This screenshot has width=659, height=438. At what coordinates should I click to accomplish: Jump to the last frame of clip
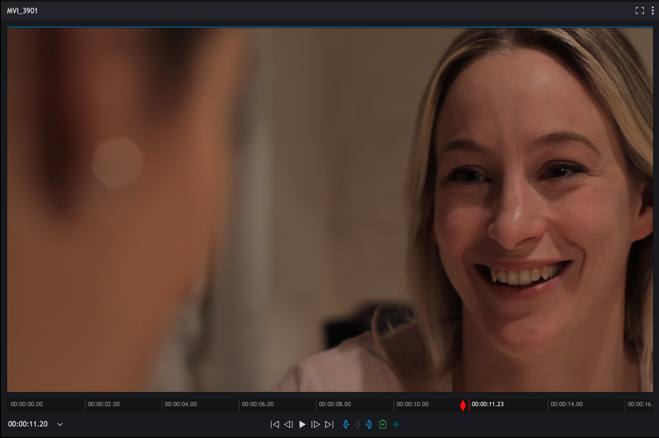(329, 425)
